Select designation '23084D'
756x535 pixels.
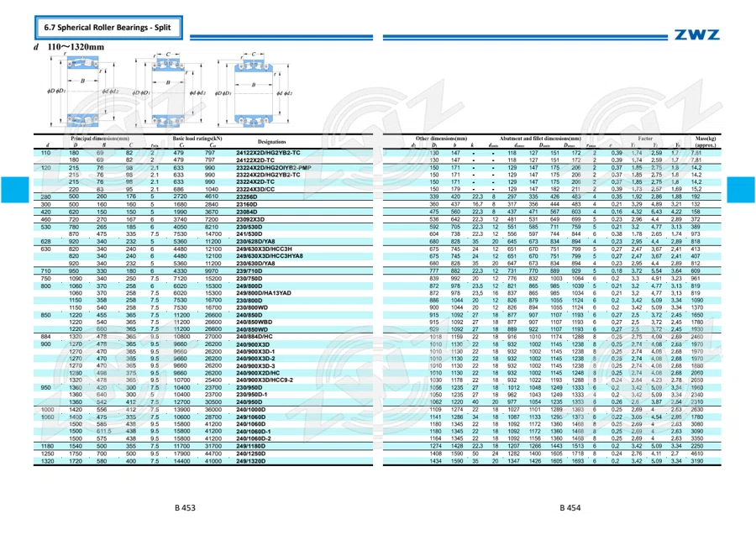246,212
